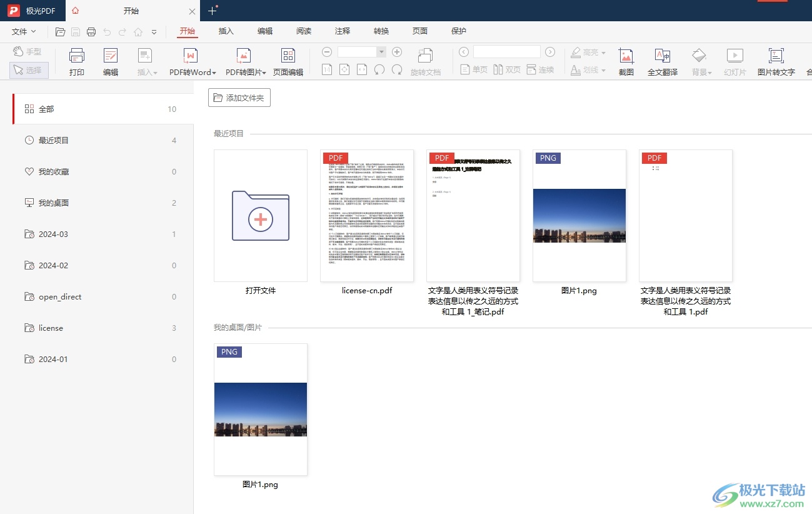Click the 打开文件 folder tile

pyautogui.click(x=261, y=216)
